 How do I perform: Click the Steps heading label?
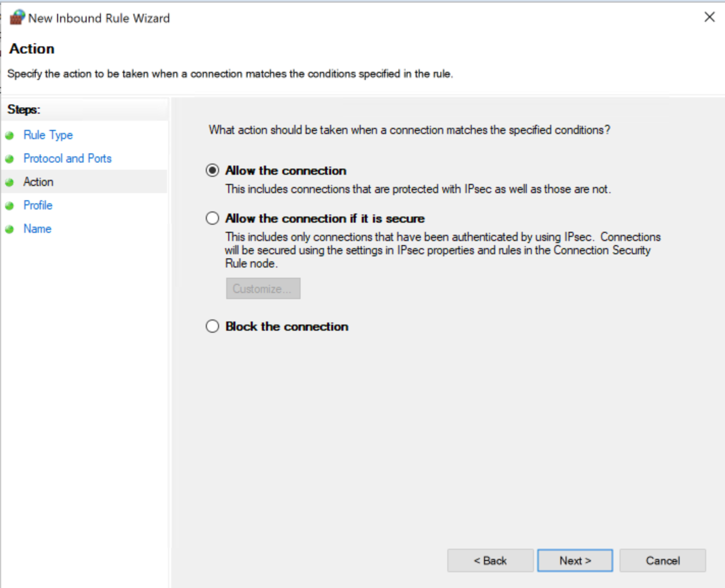(22, 109)
